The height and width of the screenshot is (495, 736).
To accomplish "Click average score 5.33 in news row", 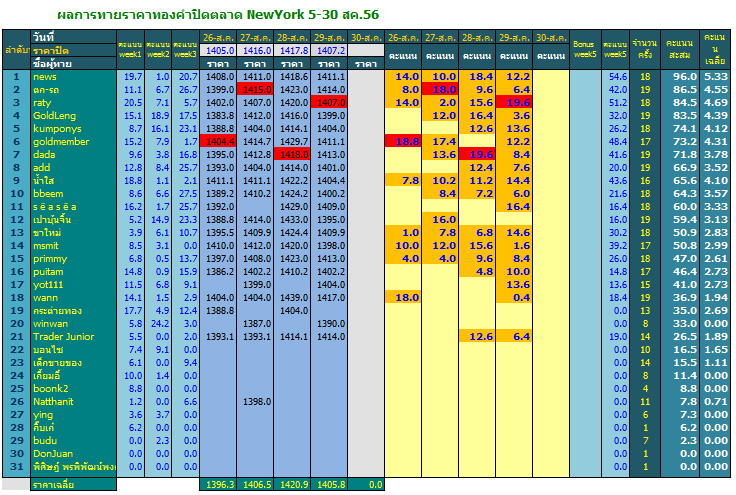I will pos(715,76).
